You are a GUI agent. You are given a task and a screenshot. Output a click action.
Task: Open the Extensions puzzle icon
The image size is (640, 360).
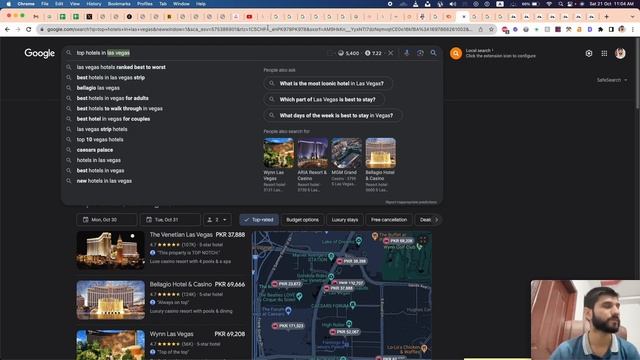pos(600,29)
